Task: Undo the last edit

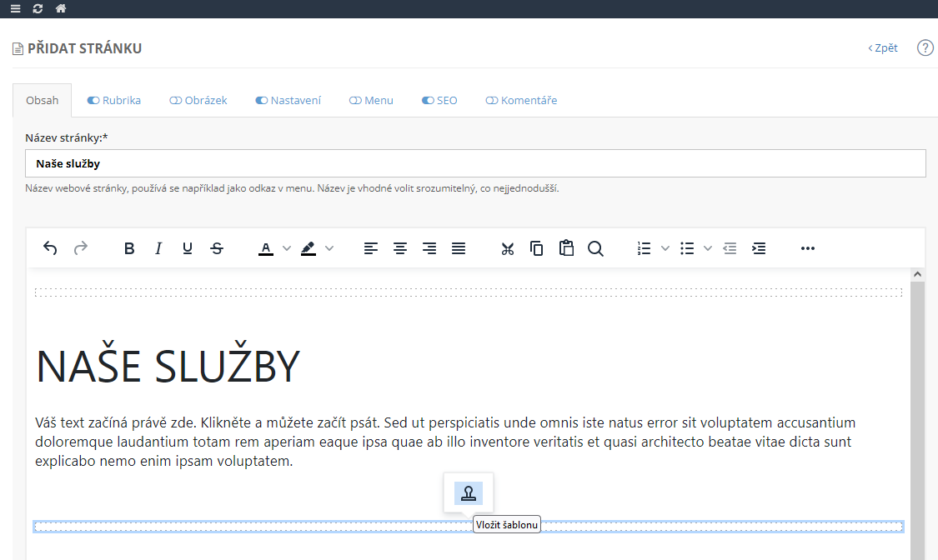Action: point(50,248)
